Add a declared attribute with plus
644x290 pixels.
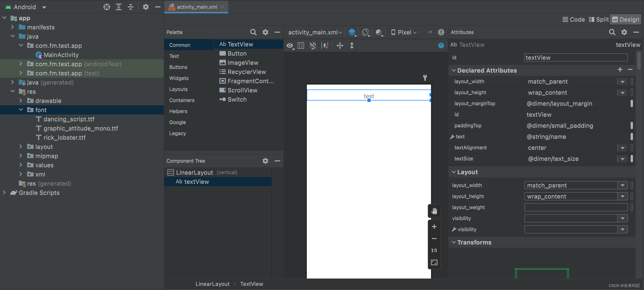pos(620,70)
